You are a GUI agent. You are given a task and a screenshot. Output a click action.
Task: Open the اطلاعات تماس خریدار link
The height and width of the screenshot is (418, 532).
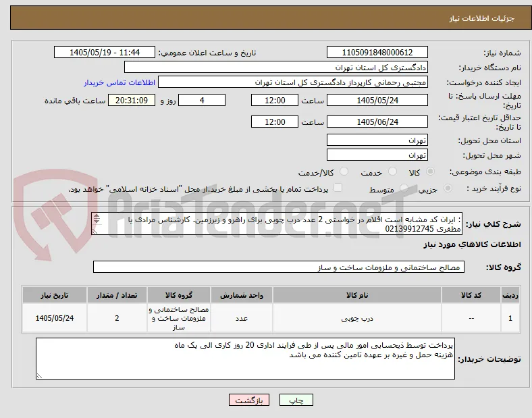pos(119,82)
